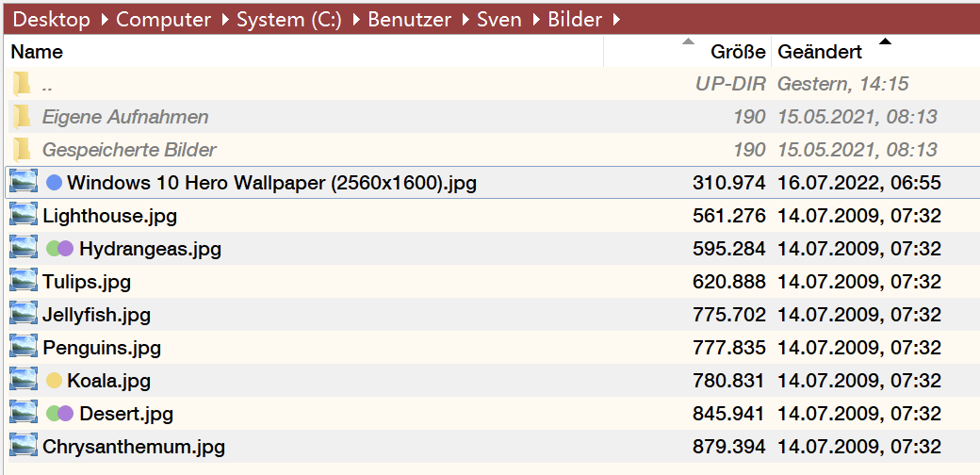
Task: Select the Penguins.jpg file entry
Action: click(492, 348)
